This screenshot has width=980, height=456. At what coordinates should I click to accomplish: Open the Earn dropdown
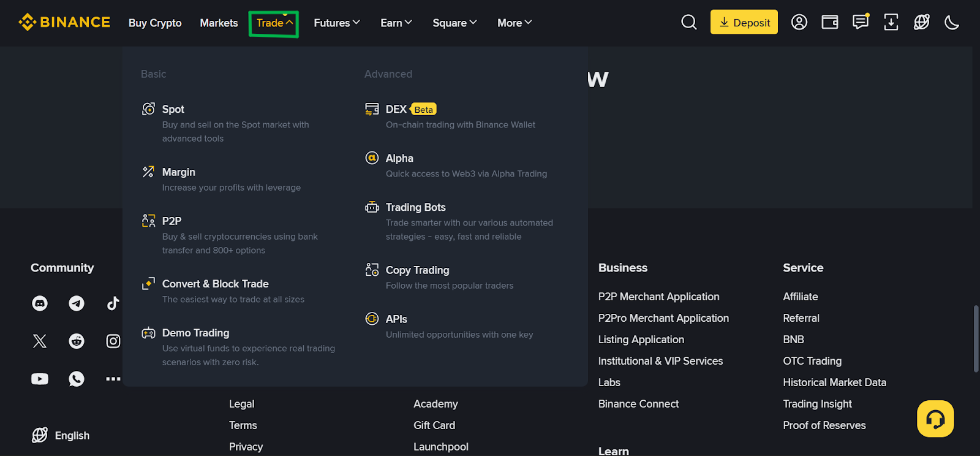click(x=396, y=22)
